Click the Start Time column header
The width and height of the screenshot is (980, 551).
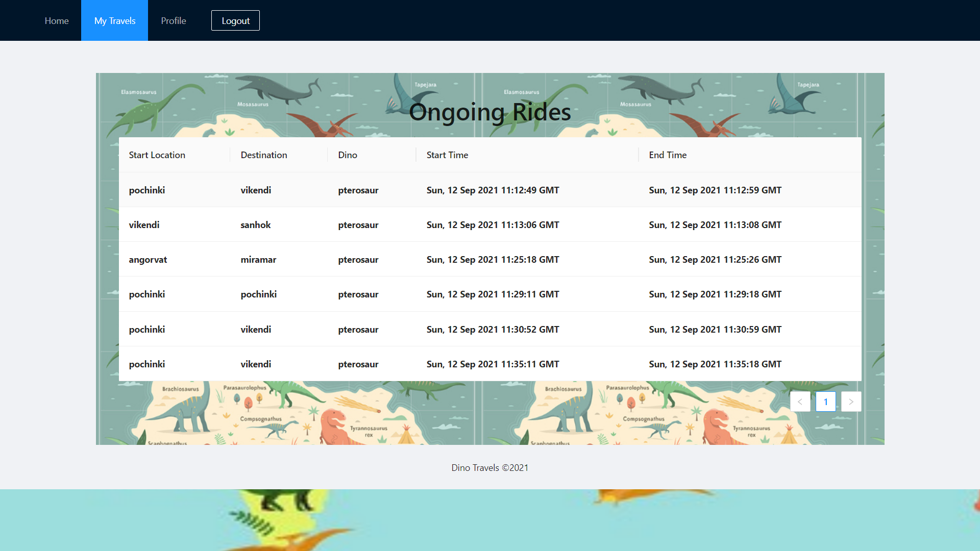[x=447, y=155]
